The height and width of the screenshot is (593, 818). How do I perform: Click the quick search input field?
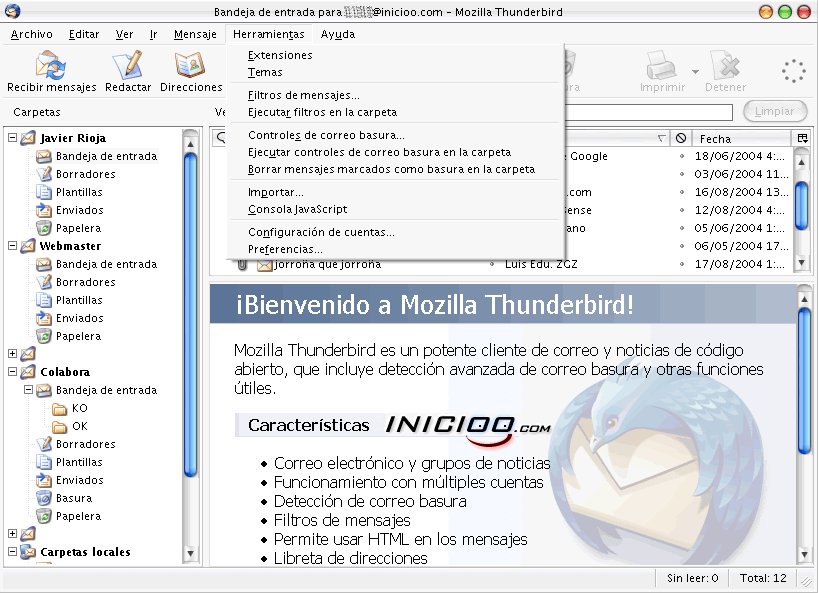[649, 112]
